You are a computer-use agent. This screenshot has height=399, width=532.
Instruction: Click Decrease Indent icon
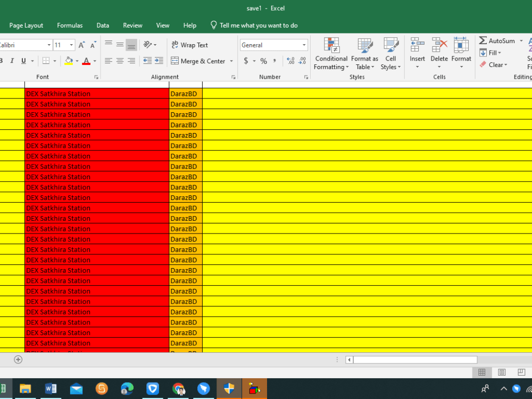click(x=147, y=61)
